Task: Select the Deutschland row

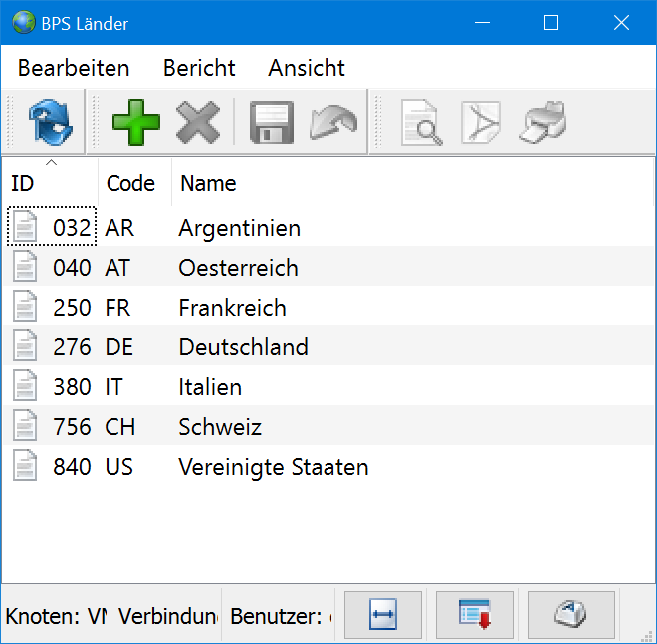Action: 243,347
